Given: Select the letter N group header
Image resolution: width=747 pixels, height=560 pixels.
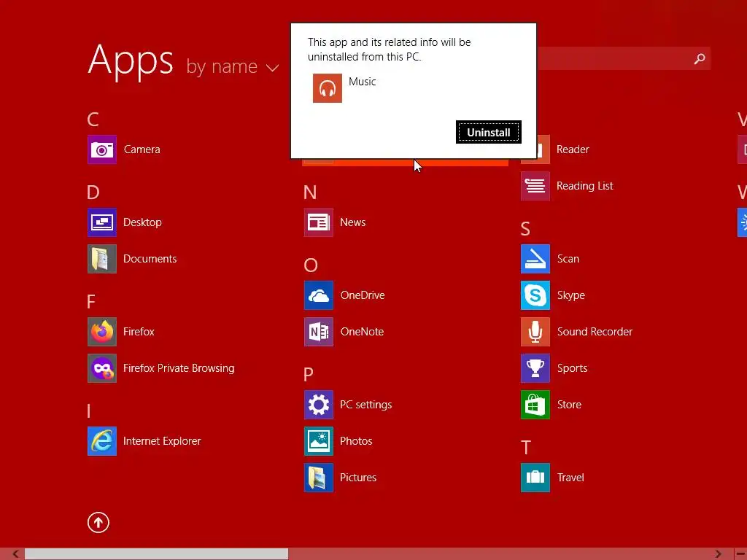Looking at the screenshot, I should pos(310,192).
